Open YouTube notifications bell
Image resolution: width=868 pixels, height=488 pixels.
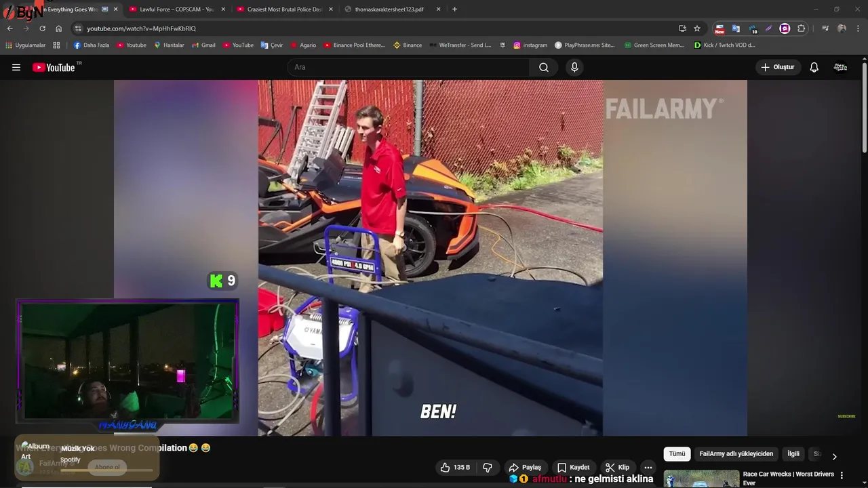click(x=814, y=67)
